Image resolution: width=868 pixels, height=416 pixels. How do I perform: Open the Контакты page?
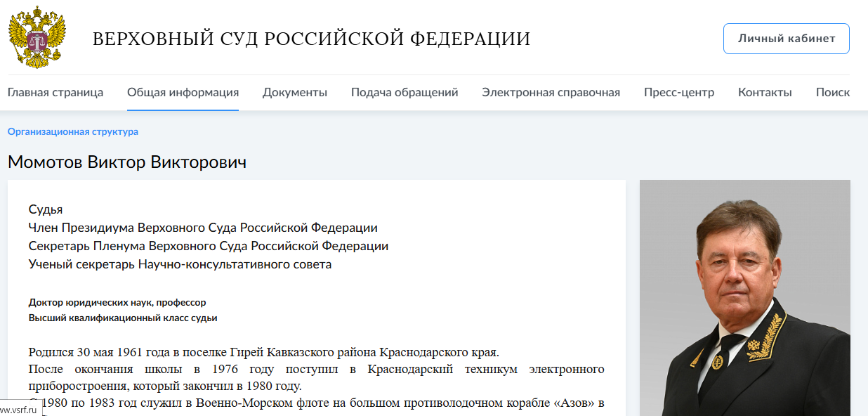[x=764, y=91]
